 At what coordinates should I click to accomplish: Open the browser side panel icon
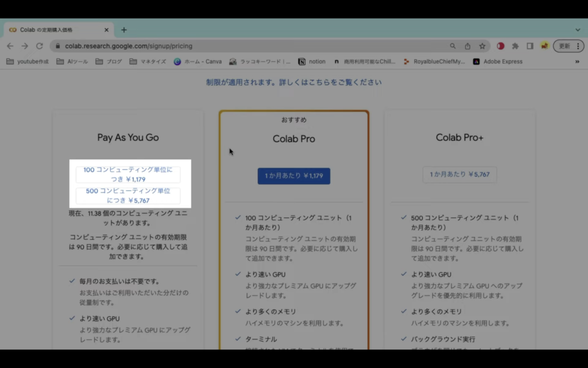(529, 46)
